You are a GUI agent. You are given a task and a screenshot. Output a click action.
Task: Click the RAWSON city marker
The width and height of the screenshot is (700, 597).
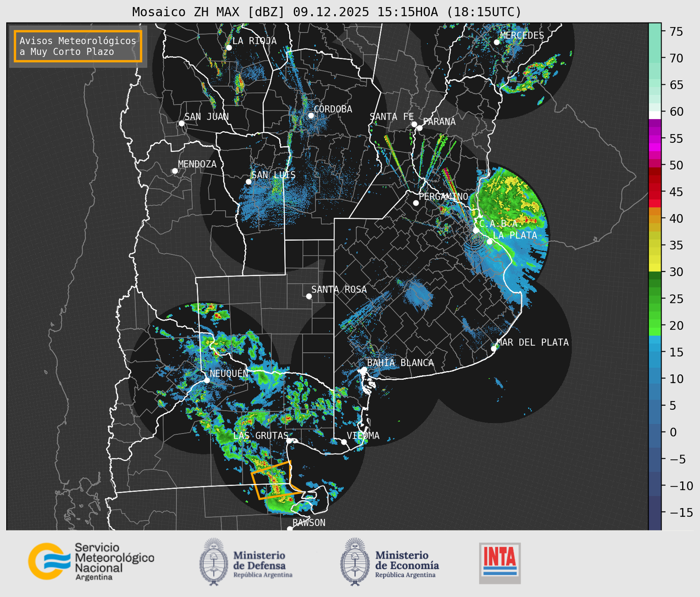click(290, 528)
